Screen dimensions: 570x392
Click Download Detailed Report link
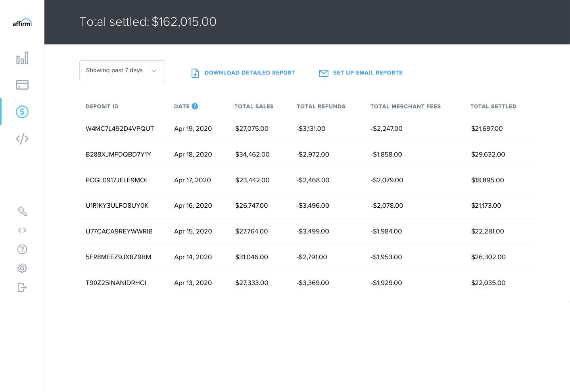point(249,73)
